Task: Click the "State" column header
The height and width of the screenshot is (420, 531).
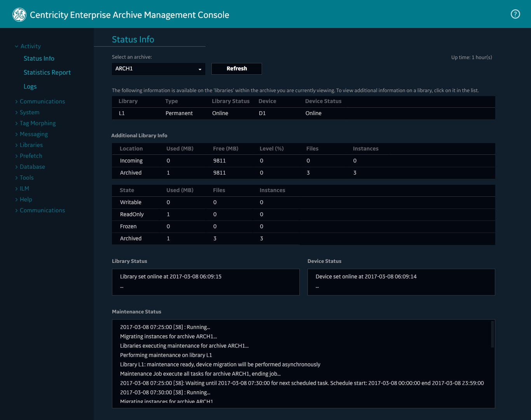Action: click(127, 190)
